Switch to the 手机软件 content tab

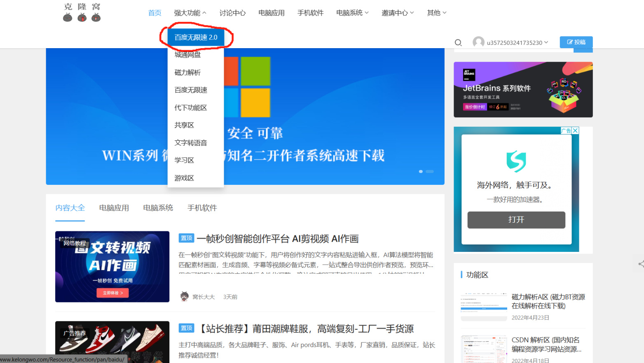point(202,208)
